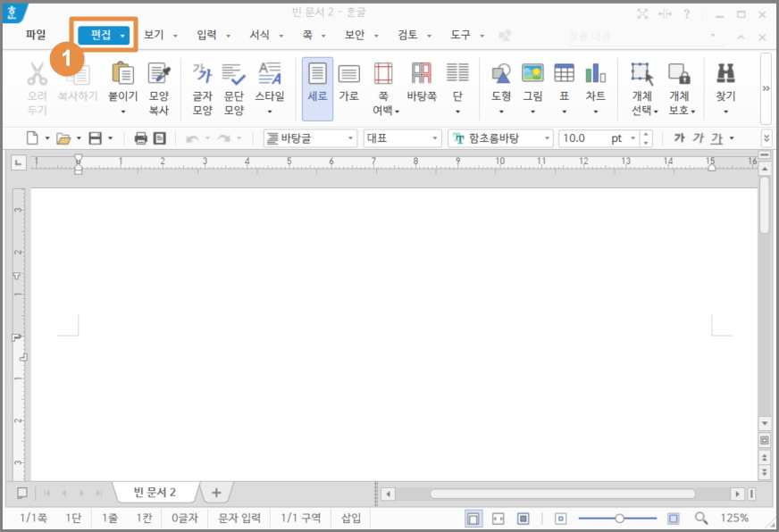Click the next page double-arrow button
The height and width of the screenshot is (532, 779).
pos(764,472)
